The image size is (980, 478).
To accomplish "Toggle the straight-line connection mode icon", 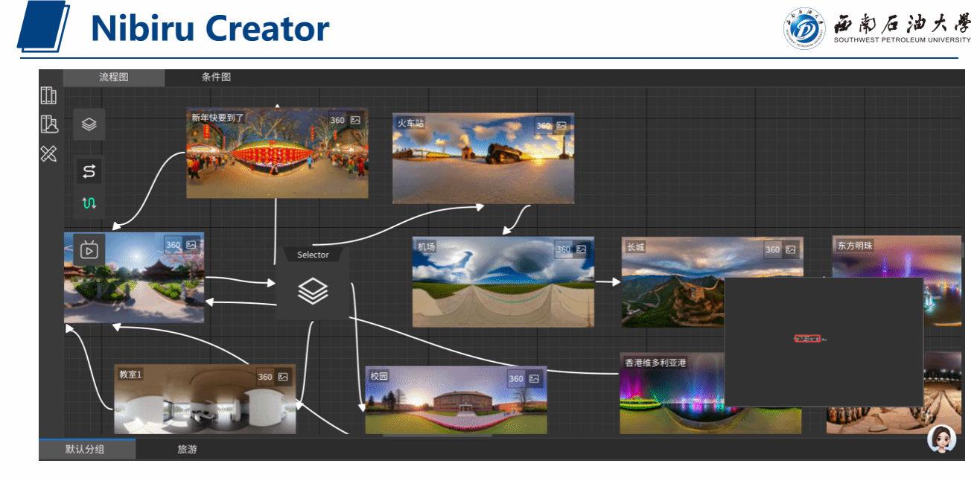I will click(89, 172).
